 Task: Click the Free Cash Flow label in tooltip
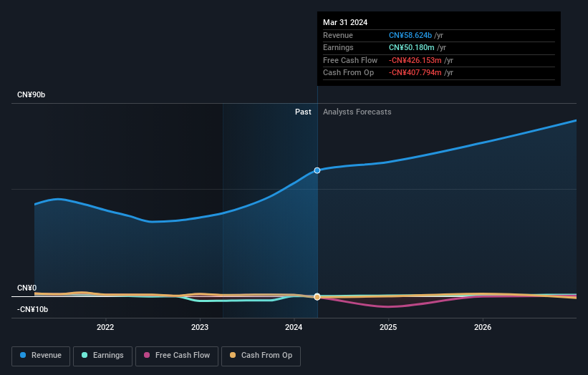350,60
